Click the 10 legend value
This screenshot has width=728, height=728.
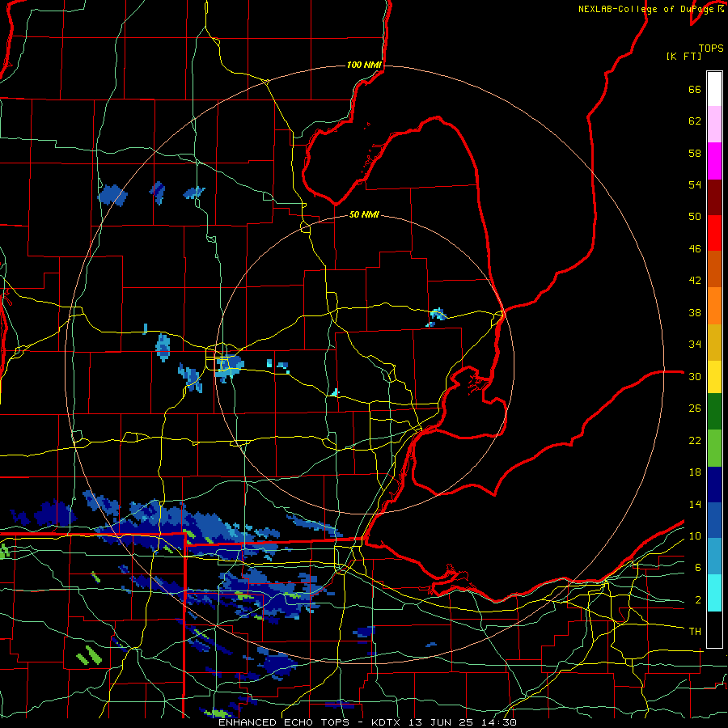(695, 535)
